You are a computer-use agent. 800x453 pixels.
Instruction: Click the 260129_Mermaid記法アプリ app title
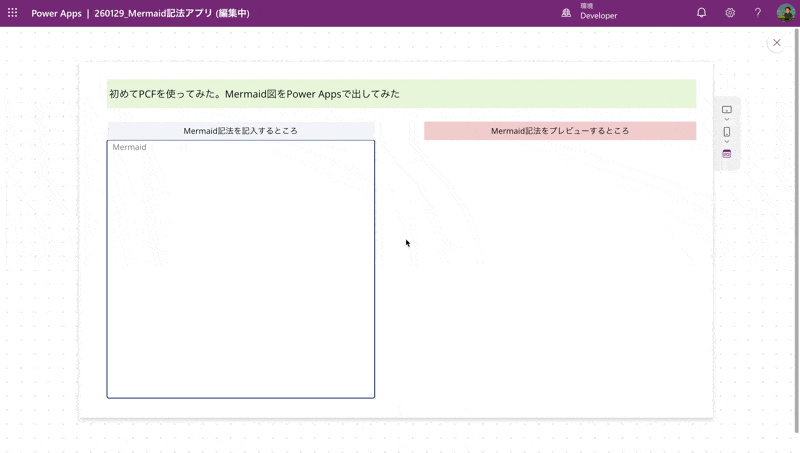171,13
